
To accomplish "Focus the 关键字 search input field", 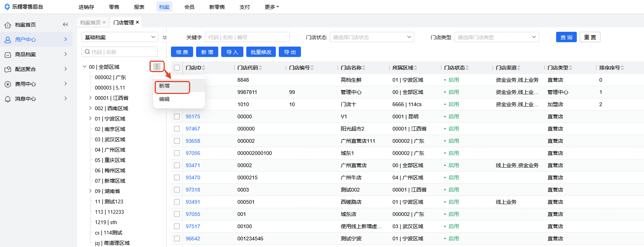I will (x=247, y=37).
